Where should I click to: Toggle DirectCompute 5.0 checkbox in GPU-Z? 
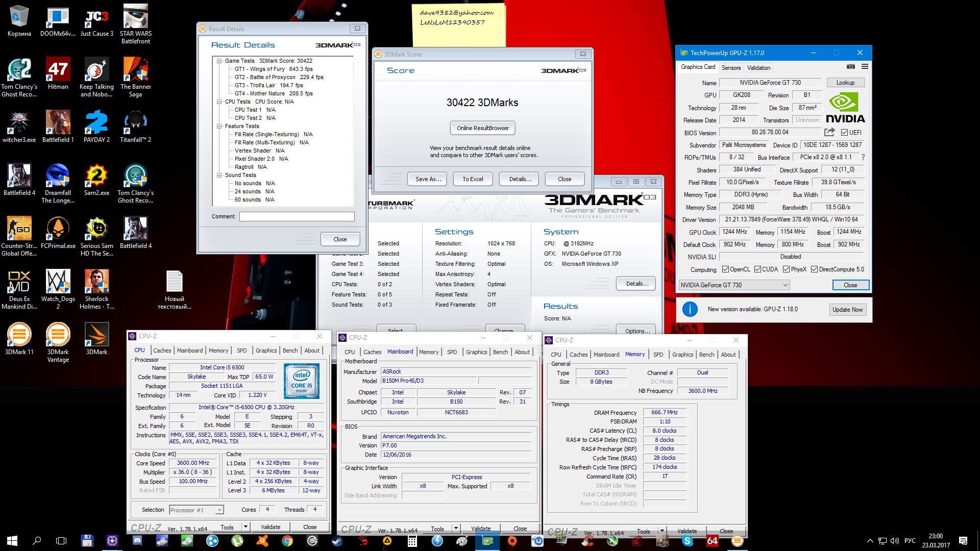814,269
